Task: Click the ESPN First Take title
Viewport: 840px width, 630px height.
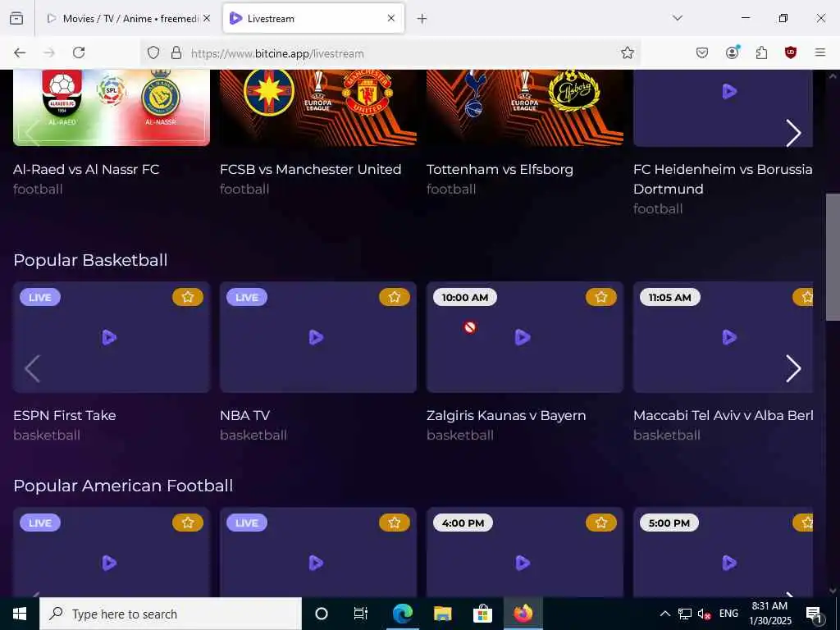Action: pyautogui.click(x=65, y=415)
